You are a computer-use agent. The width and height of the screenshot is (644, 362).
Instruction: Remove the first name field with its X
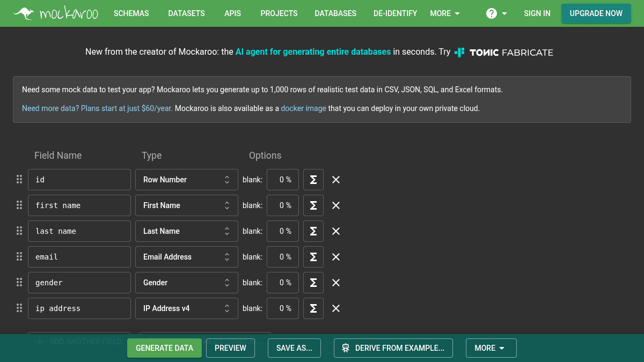336,205
